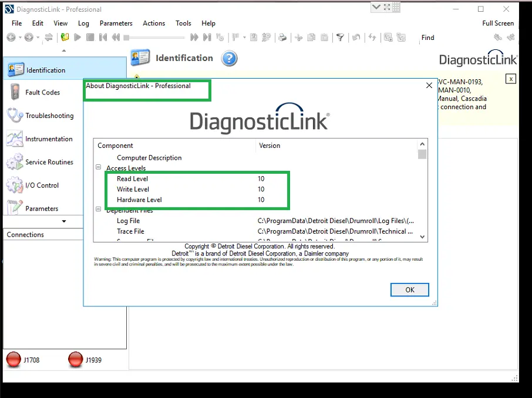Open I/O Control panel
532x398 pixels.
click(x=43, y=185)
